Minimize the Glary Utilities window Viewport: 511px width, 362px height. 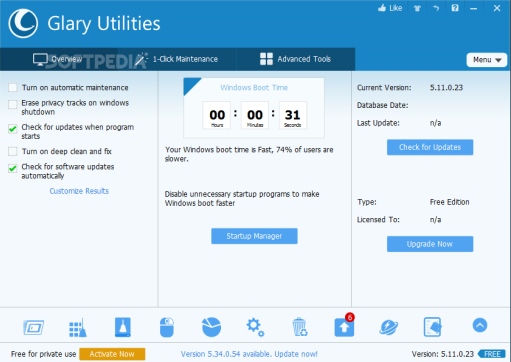coord(473,9)
